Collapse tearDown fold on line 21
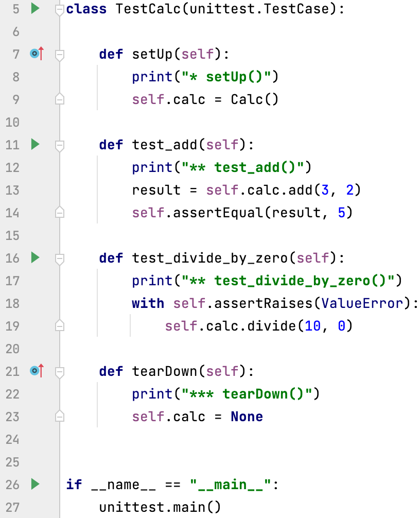This screenshot has width=420, height=518. [59, 373]
